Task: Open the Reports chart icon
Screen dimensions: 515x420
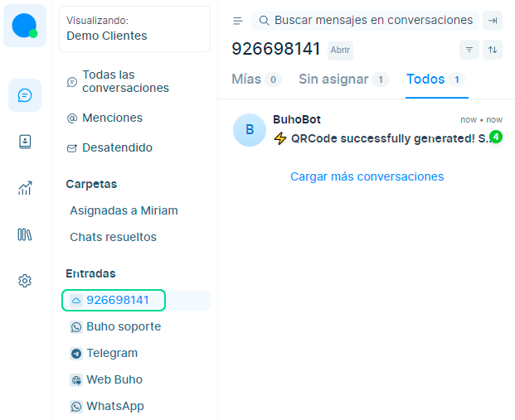Action: (x=25, y=188)
